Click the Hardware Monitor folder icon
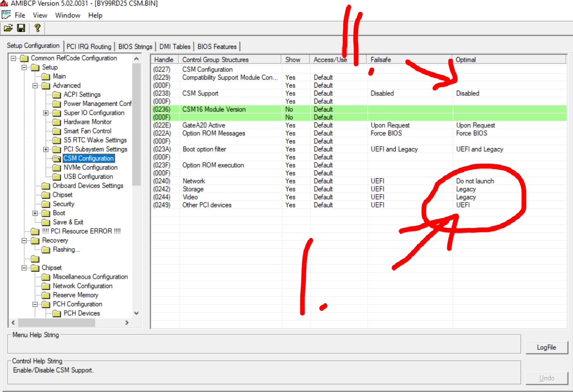The height and width of the screenshot is (392, 573). 57,122
